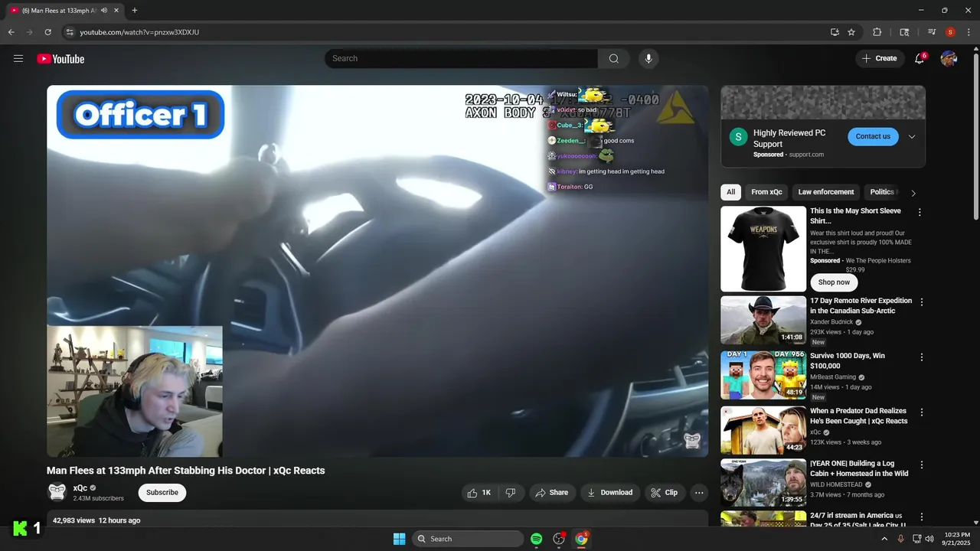Focus the browser address bar URL
The image size is (980, 551).
pos(139,32)
